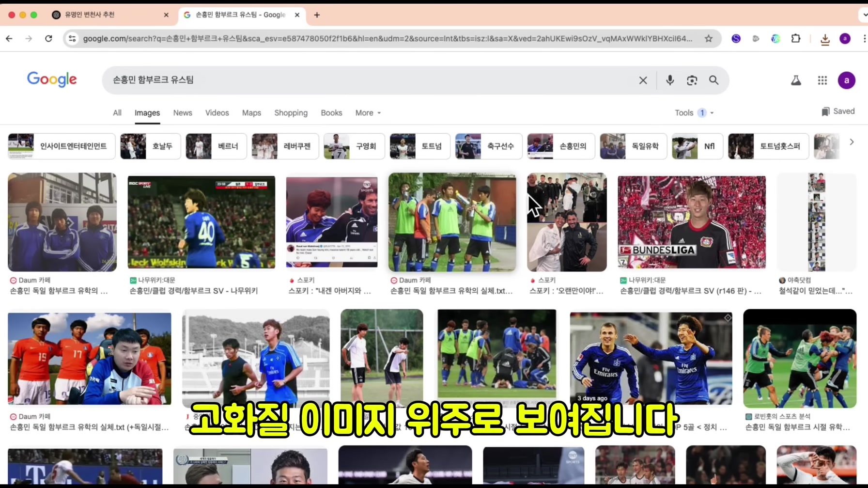Select the 베르너 filter chip
Image resolution: width=868 pixels, height=488 pixels.
[216, 146]
